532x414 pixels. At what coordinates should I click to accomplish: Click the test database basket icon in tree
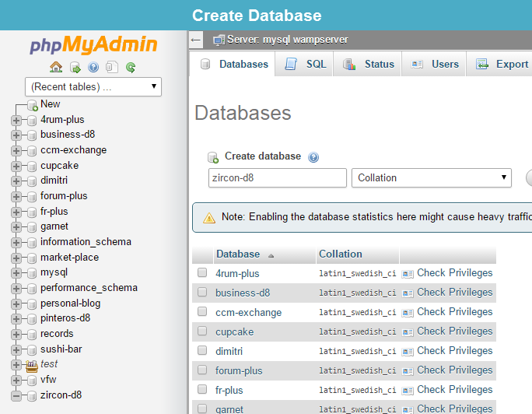32,366
